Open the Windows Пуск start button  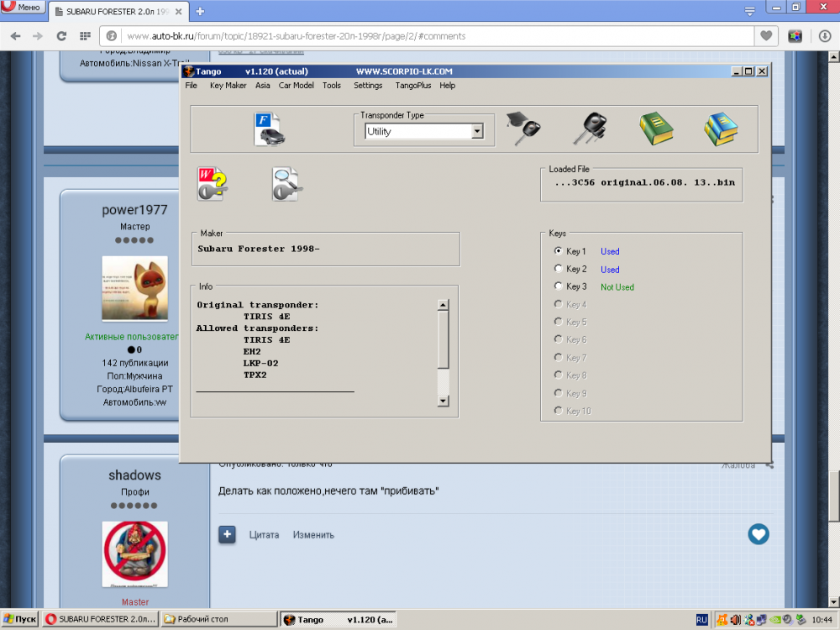pos(20,619)
